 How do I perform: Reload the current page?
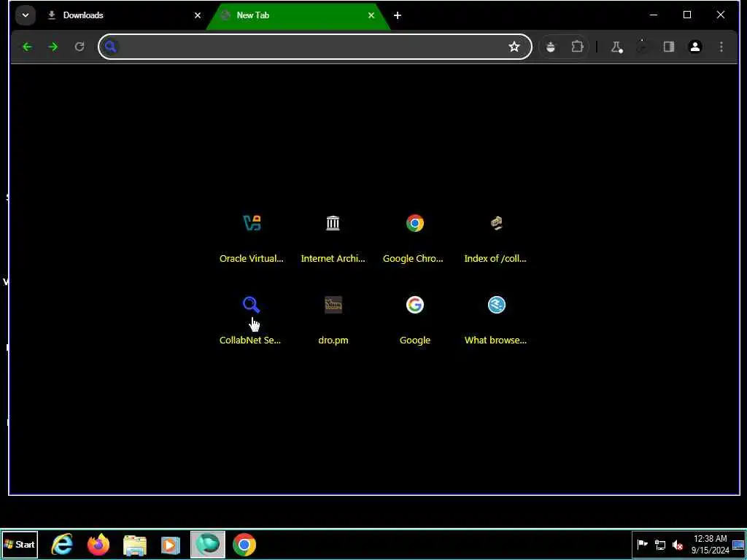[80, 47]
